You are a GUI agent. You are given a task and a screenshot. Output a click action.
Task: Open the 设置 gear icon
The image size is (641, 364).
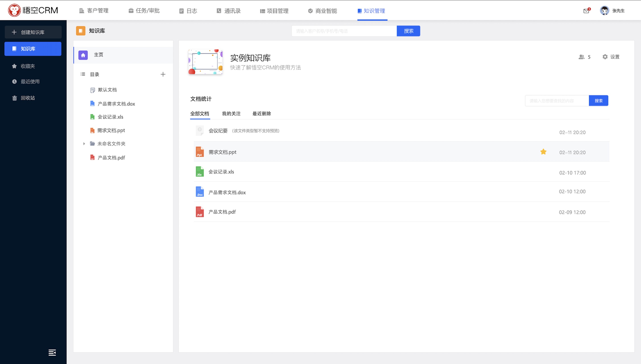[x=605, y=57]
